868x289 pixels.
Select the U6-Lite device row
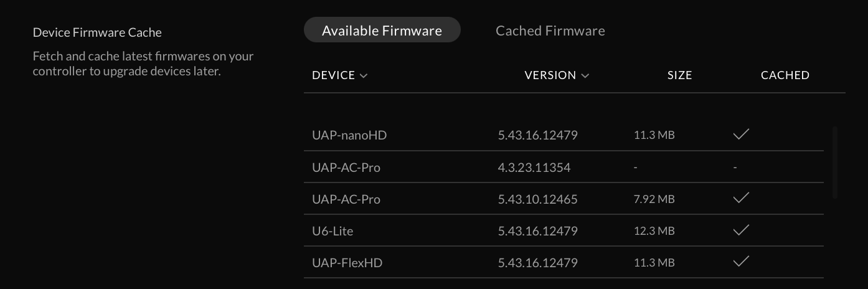tap(333, 231)
